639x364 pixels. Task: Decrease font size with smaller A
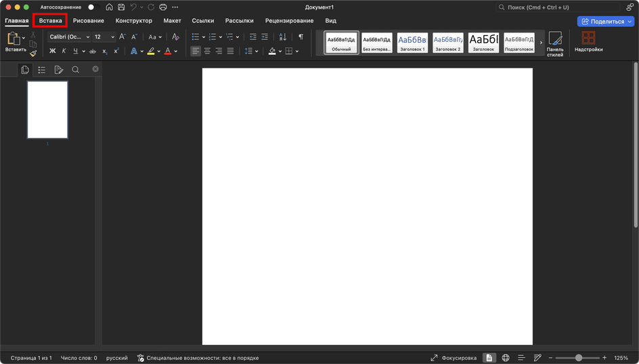coord(134,37)
